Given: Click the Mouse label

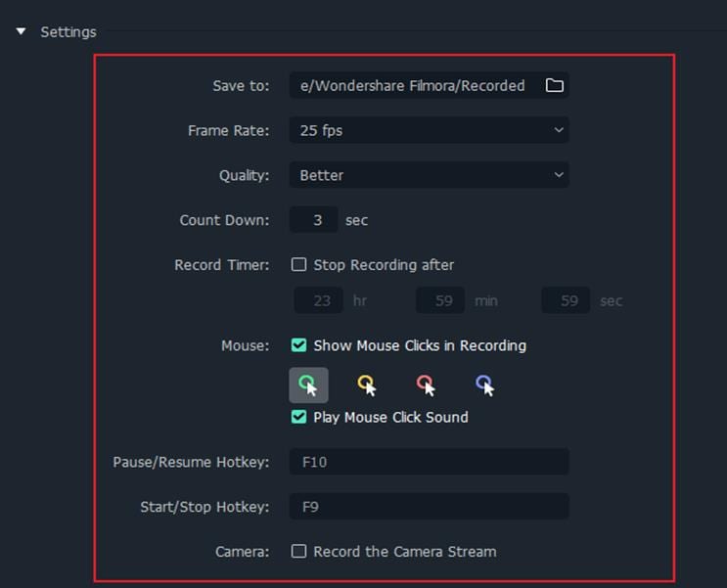Looking at the screenshot, I should pos(246,345).
